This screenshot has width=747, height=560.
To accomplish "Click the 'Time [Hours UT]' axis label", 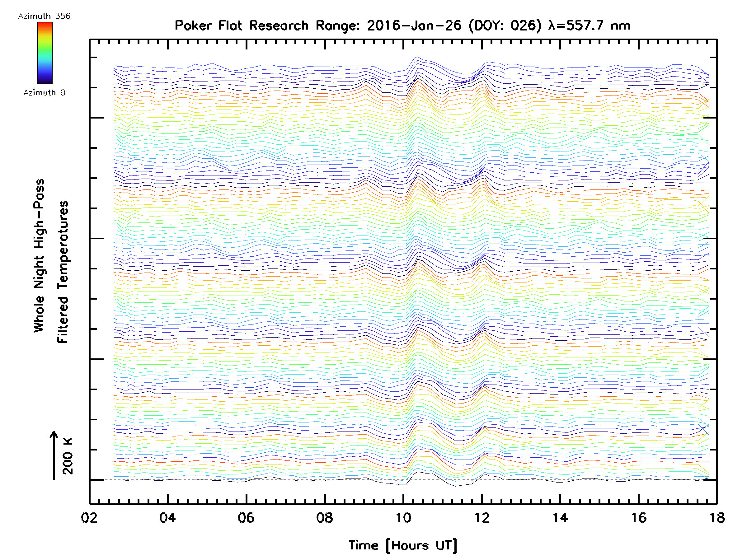I will pos(402,545).
